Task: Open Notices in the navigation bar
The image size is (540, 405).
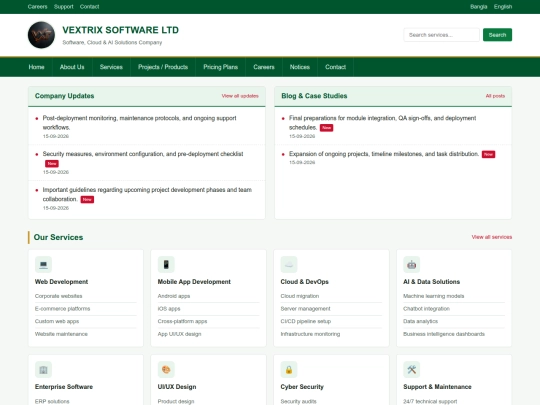Action: coord(300,67)
